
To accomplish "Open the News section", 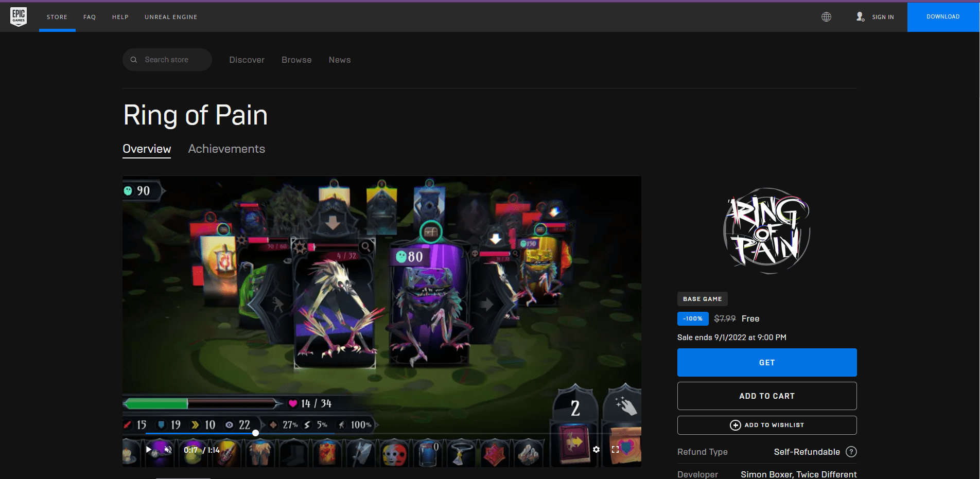I will pyautogui.click(x=340, y=60).
